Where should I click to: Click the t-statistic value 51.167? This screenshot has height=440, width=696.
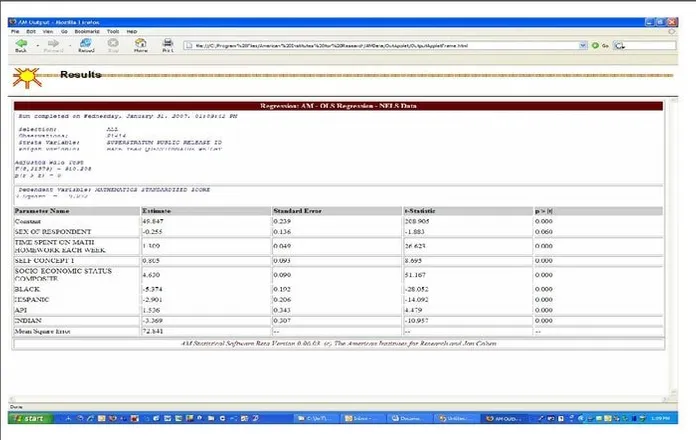pyautogui.click(x=415, y=275)
